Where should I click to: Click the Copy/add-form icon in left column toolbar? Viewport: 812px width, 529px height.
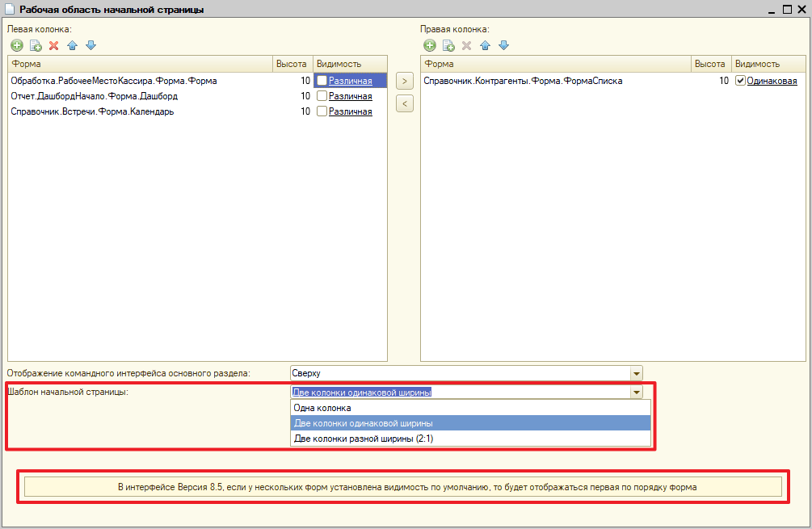(x=36, y=45)
